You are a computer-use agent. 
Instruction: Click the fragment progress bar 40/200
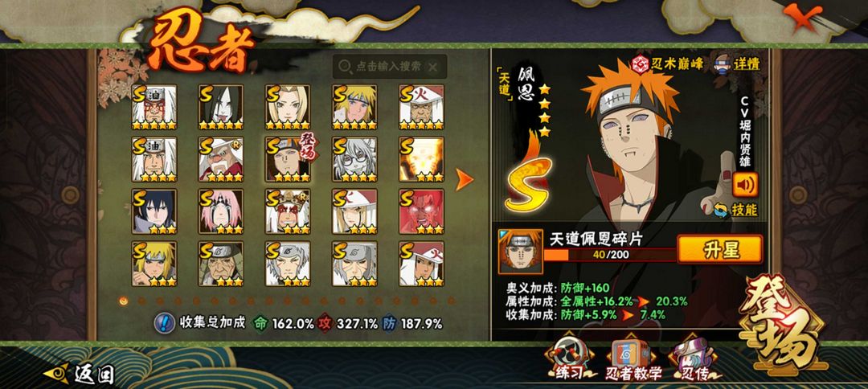(x=609, y=255)
